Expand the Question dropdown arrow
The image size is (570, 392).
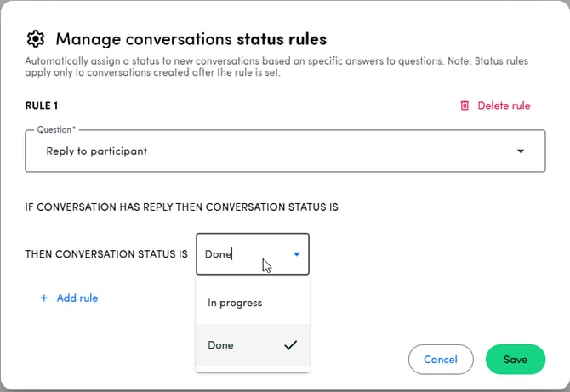click(x=521, y=151)
